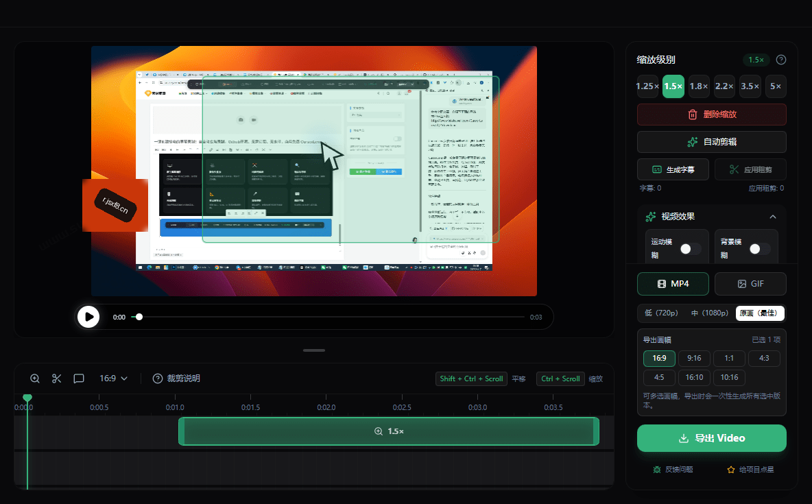Toggle the 16:10 export frame option
Viewport: 812px width, 504px height.
(694, 378)
